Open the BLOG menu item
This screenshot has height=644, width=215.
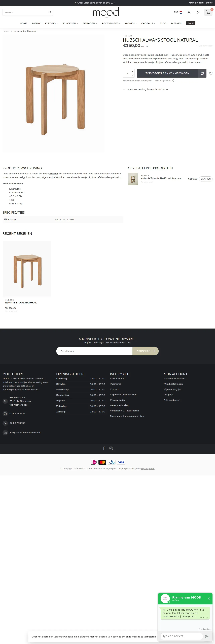163,23
